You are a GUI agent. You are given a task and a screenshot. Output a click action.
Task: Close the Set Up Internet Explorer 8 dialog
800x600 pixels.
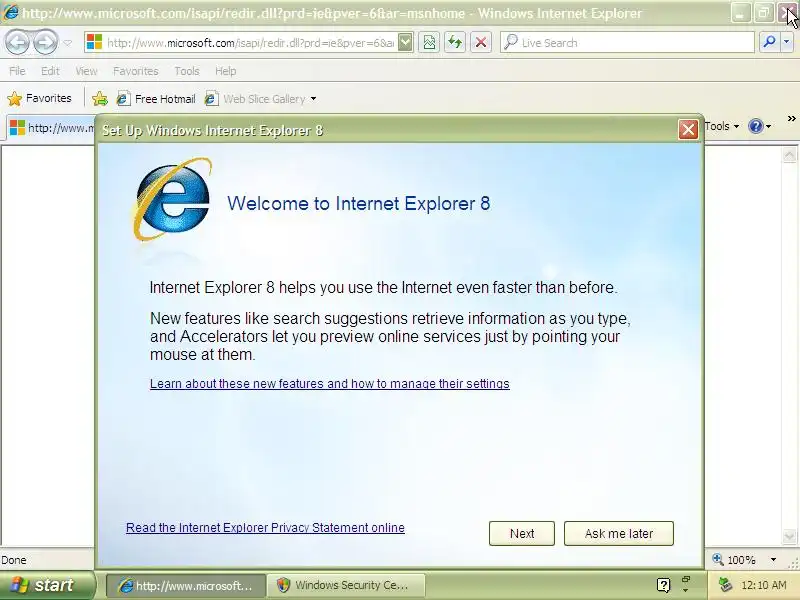(688, 130)
